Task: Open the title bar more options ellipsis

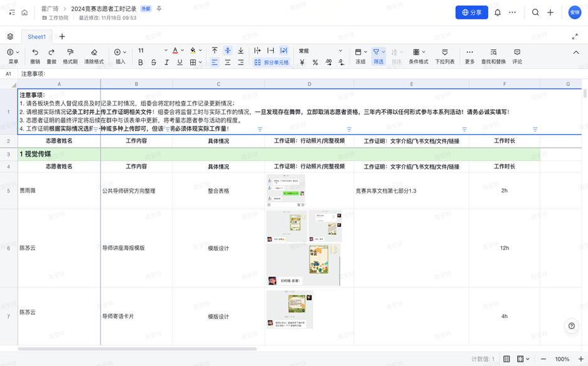Action: point(512,13)
